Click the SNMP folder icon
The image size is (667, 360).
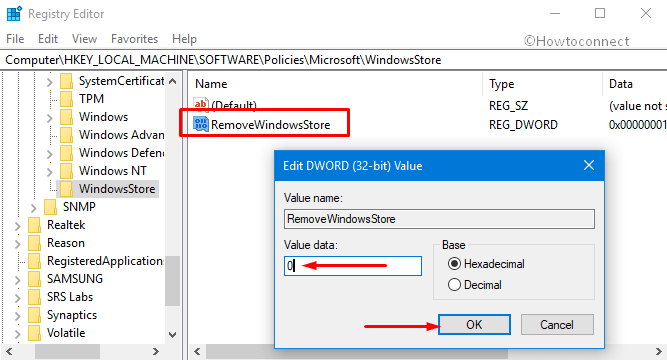coord(50,207)
